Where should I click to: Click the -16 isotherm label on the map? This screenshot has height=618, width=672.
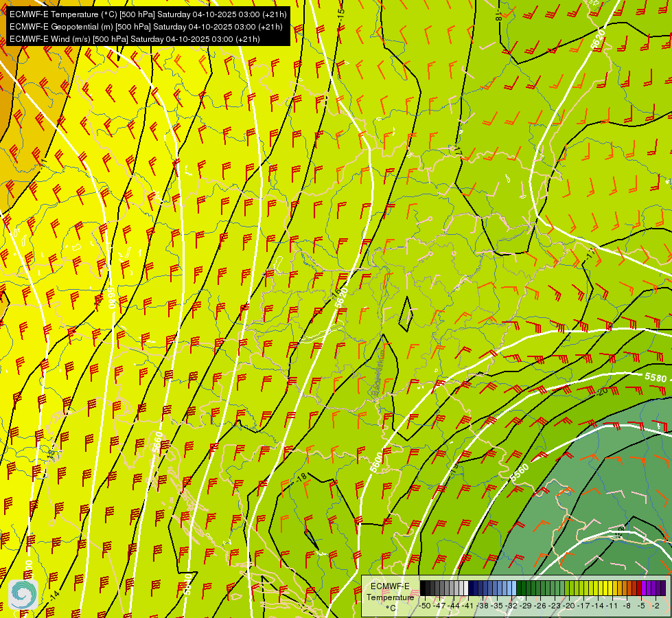click(336, 293)
